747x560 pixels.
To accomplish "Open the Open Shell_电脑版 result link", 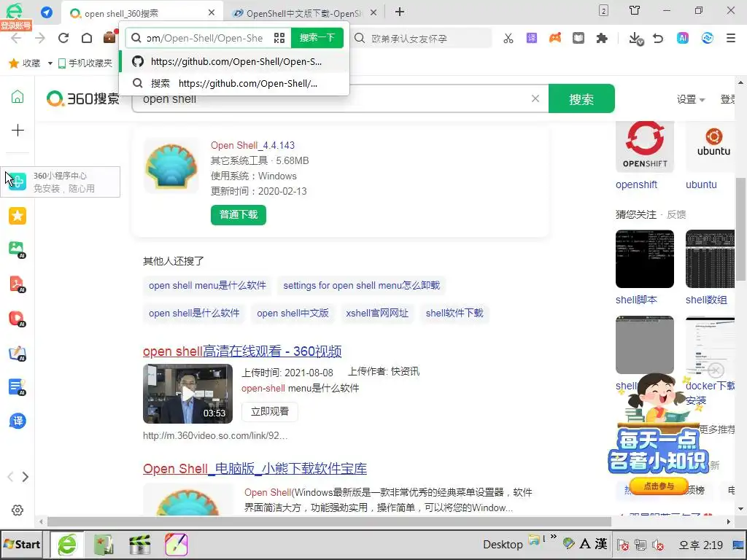I will [x=255, y=469].
